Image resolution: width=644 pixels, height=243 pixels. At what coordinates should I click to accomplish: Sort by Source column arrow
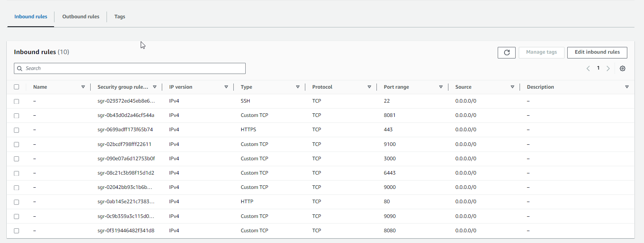(x=512, y=87)
